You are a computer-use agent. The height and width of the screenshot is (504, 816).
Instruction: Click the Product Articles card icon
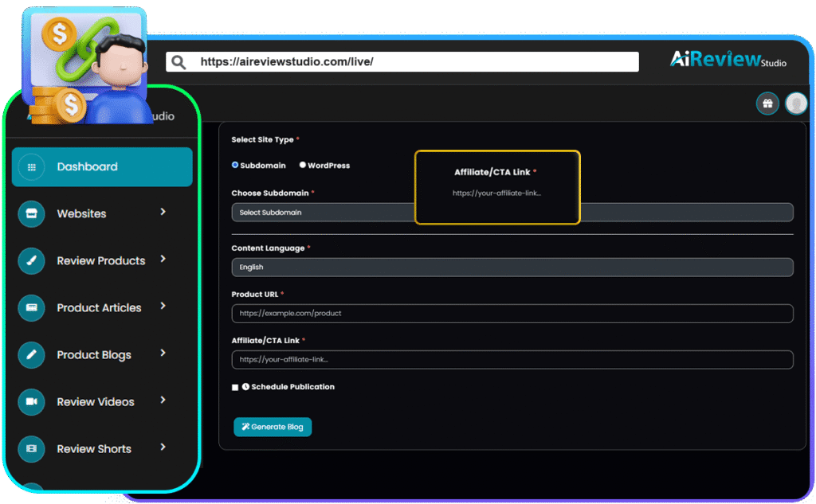point(31,308)
